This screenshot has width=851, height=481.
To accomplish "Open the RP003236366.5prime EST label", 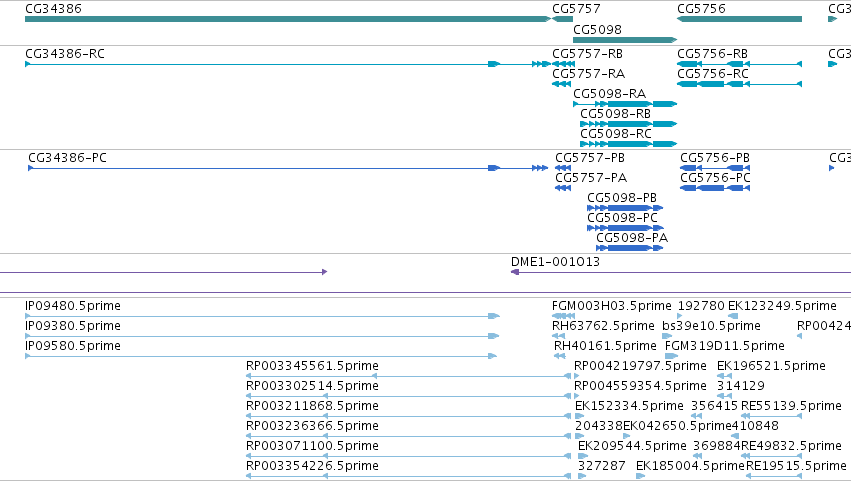I will 312,427.
